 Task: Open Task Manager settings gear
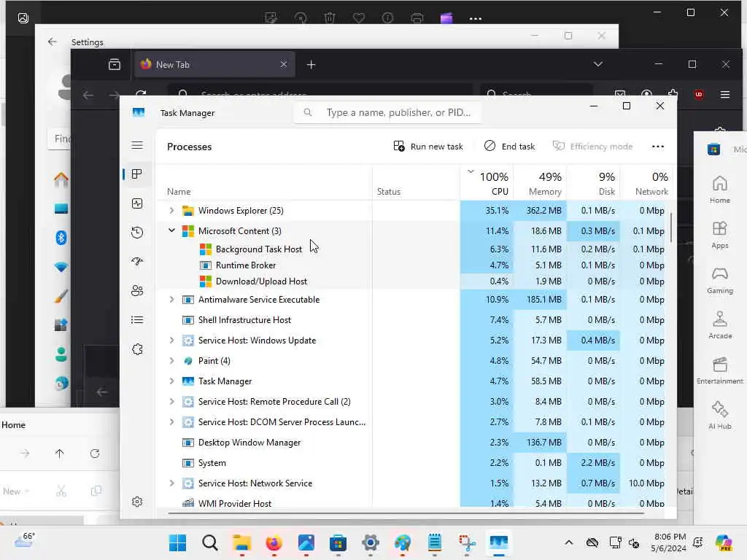coord(137,502)
